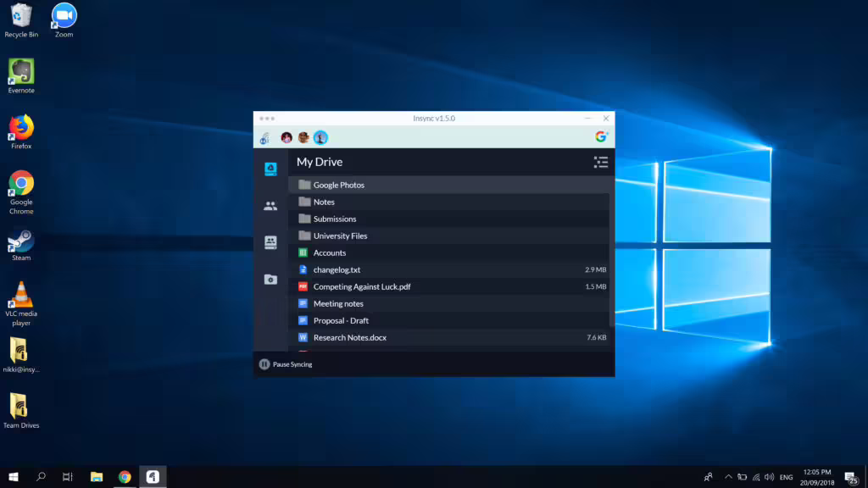Select the second account avatar

click(303, 138)
